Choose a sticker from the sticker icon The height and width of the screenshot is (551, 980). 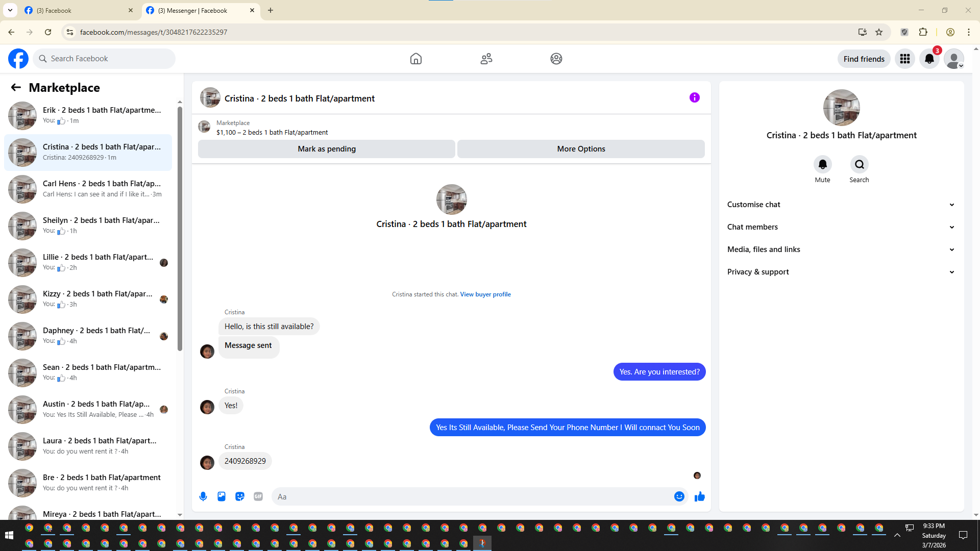pyautogui.click(x=240, y=496)
